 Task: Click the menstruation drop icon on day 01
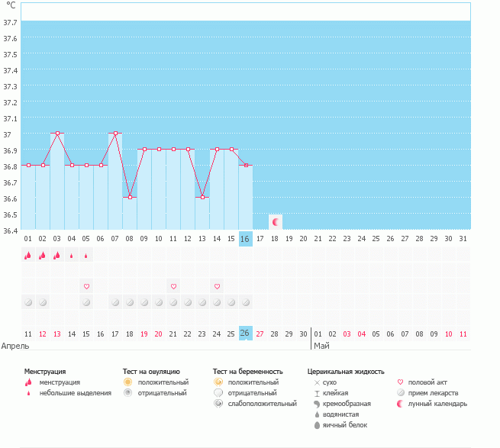coord(27,256)
